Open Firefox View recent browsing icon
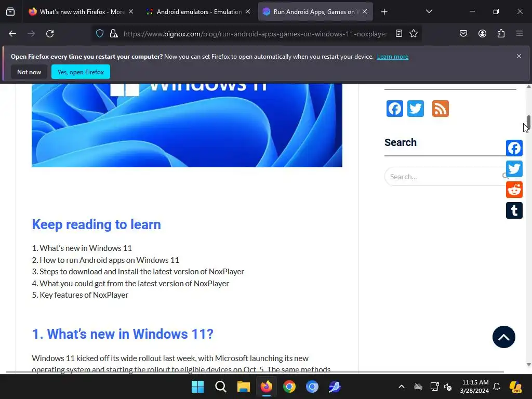532x399 pixels. click(x=10, y=12)
